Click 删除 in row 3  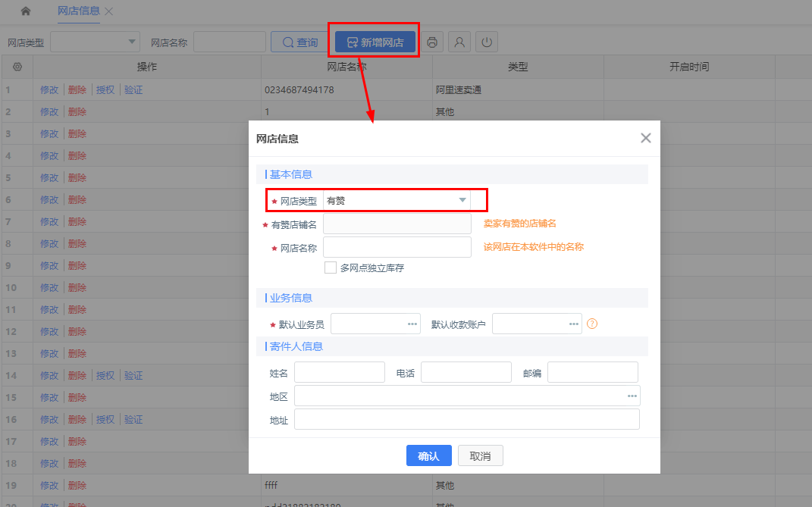[x=77, y=133]
